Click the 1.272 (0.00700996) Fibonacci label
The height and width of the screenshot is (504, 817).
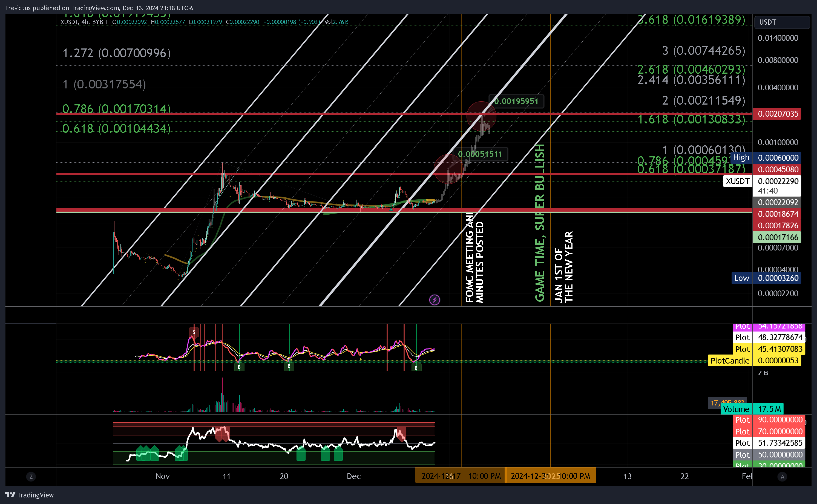pos(116,53)
